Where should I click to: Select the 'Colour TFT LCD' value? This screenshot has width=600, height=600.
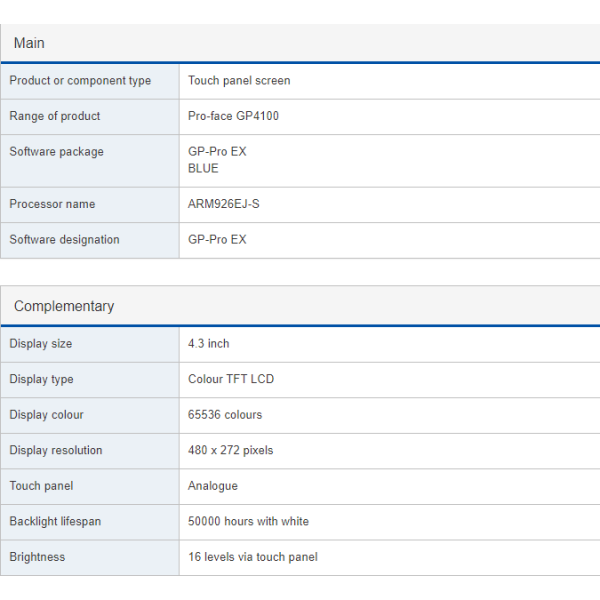(x=231, y=379)
